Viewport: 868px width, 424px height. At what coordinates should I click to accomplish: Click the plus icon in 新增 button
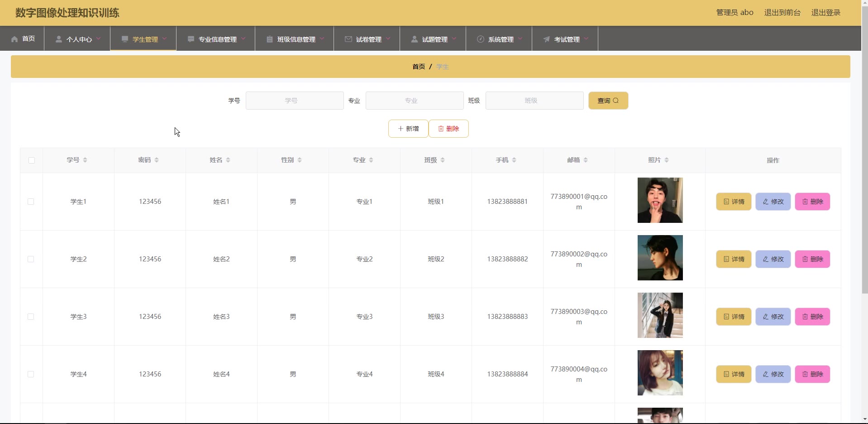click(x=401, y=129)
